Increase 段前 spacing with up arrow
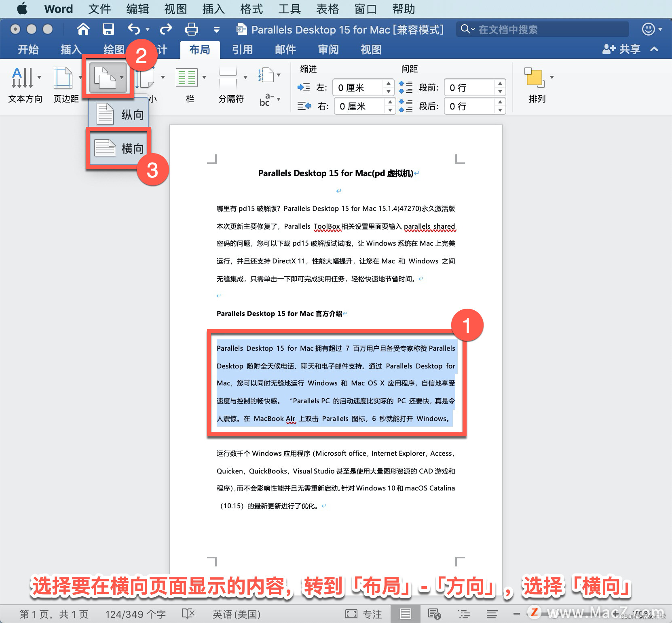The image size is (672, 623). [500, 84]
